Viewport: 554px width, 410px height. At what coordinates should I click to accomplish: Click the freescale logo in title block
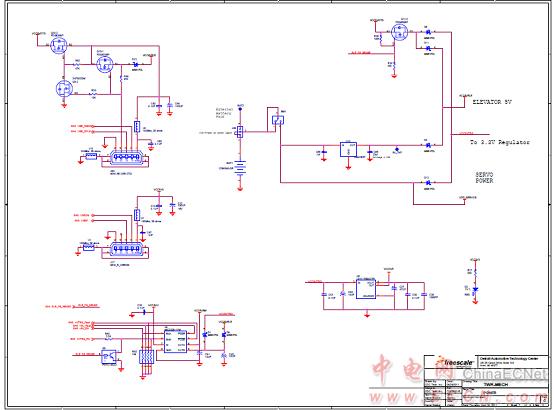click(454, 362)
